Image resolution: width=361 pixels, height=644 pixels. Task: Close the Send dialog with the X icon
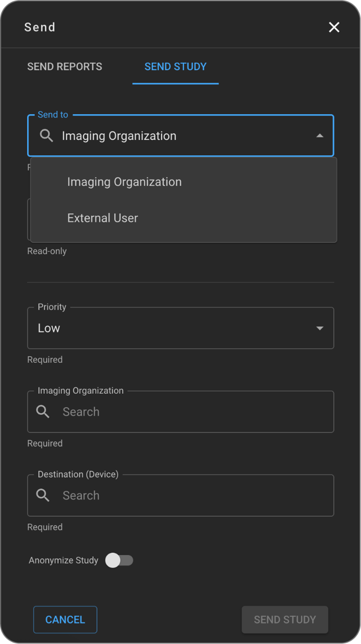coord(334,27)
